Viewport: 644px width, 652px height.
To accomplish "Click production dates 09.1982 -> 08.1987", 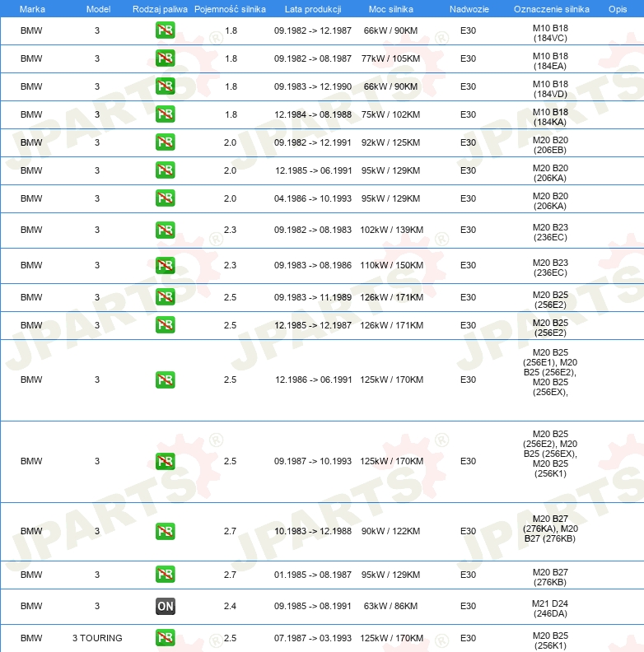I will (313, 58).
